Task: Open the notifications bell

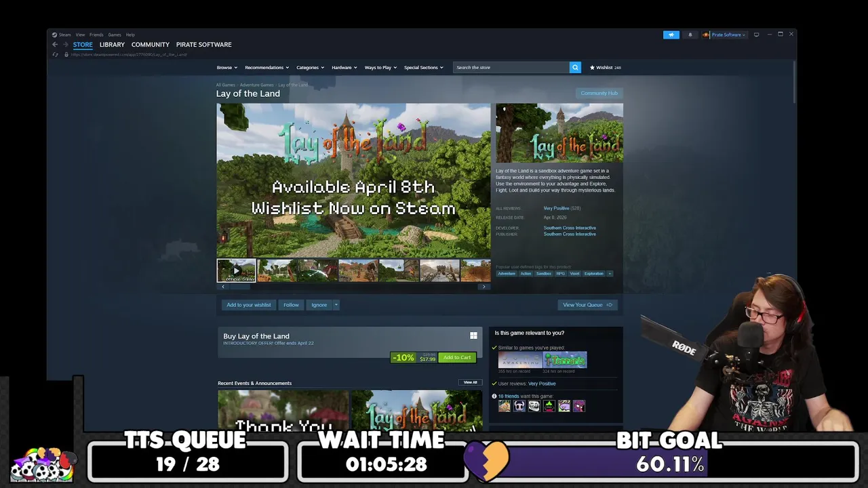Action: coord(690,35)
